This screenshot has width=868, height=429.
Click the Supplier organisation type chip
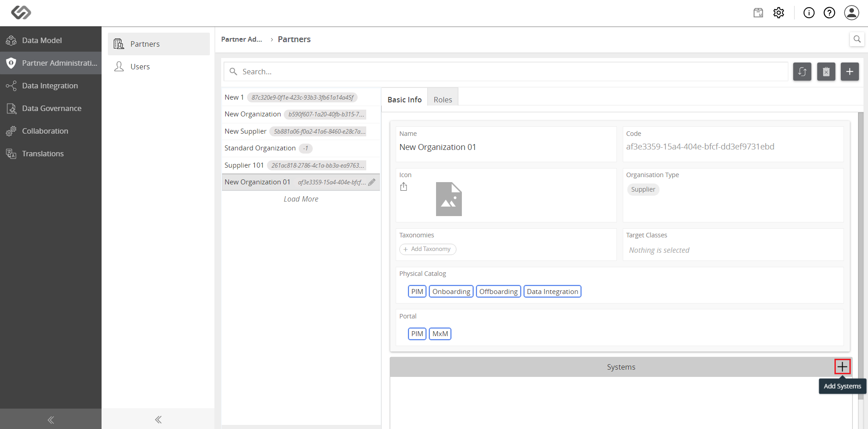pyautogui.click(x=643, y=189)
